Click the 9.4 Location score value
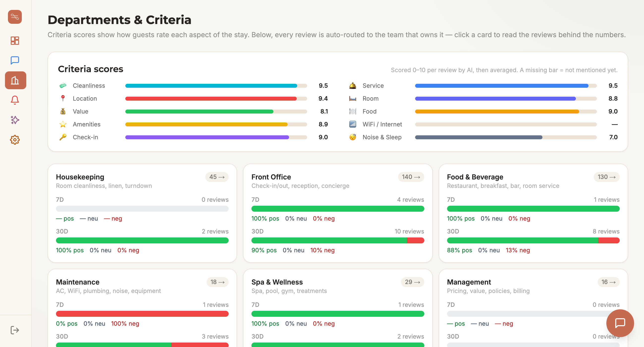This screenshot has width=644, height=347. (323, 98)
